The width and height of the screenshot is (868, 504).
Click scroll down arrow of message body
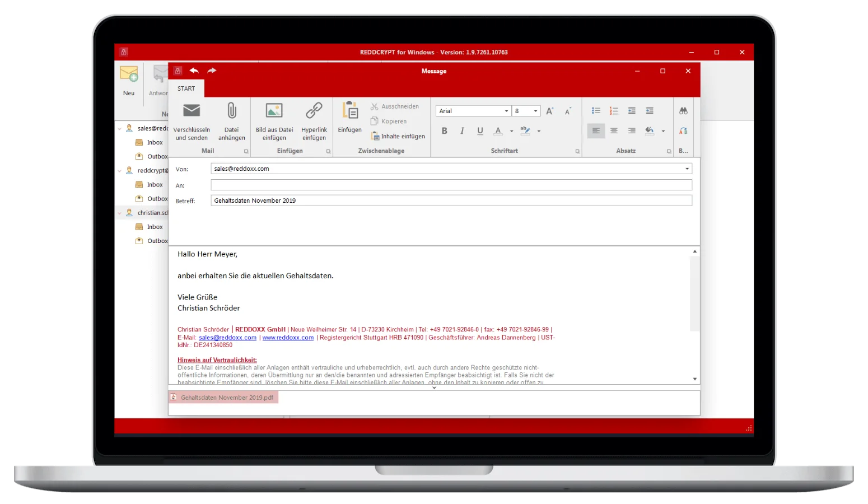(694, 379)
